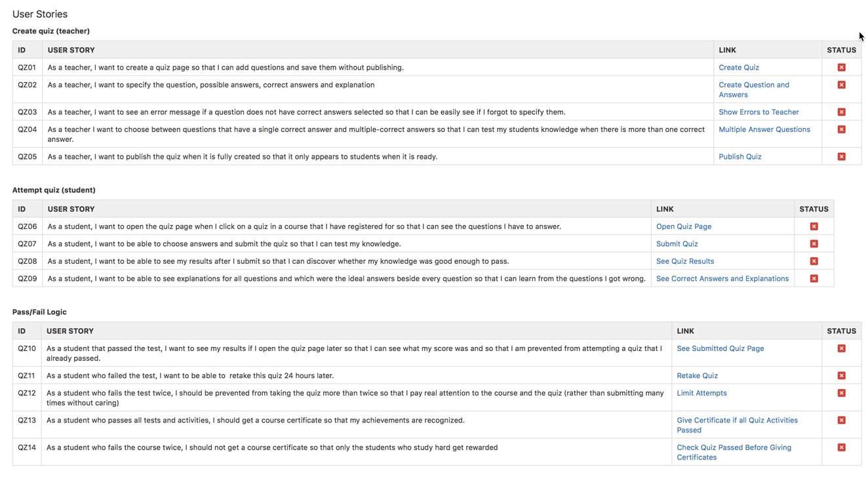The image size is (868, 479).
Task: Click the status icon for QZ14
Action: pyautogui.click(x=841, y=447)
